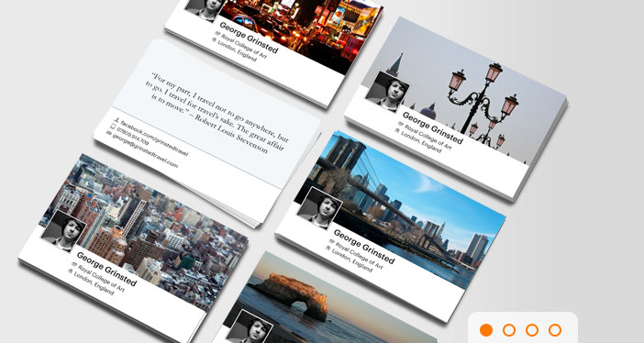Image resolution: width=644 pixels, height=343 pixels.
Task: Click the envelope icon beside george@grinstedtravel.com
Action: tap(108, 133)
